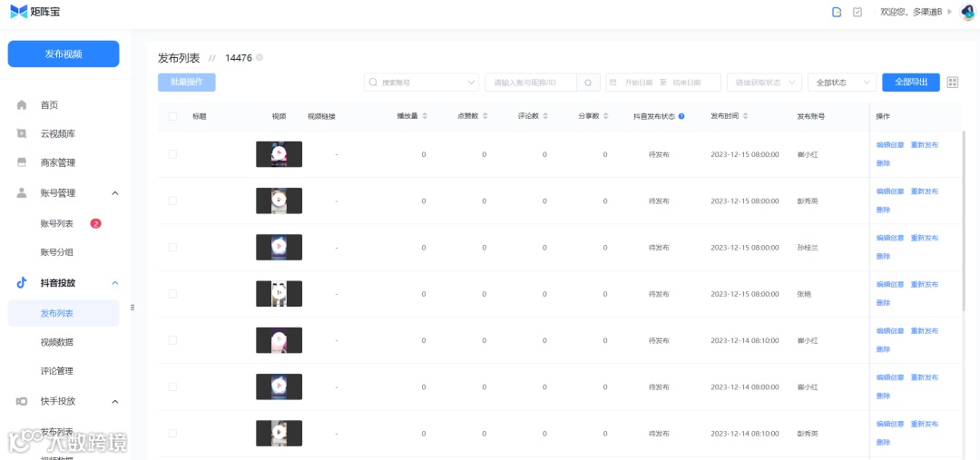Screen dimensions: 980x460
Task: Check the 孙桂兰 row checkbox
Action: click(x=172, y=247)
